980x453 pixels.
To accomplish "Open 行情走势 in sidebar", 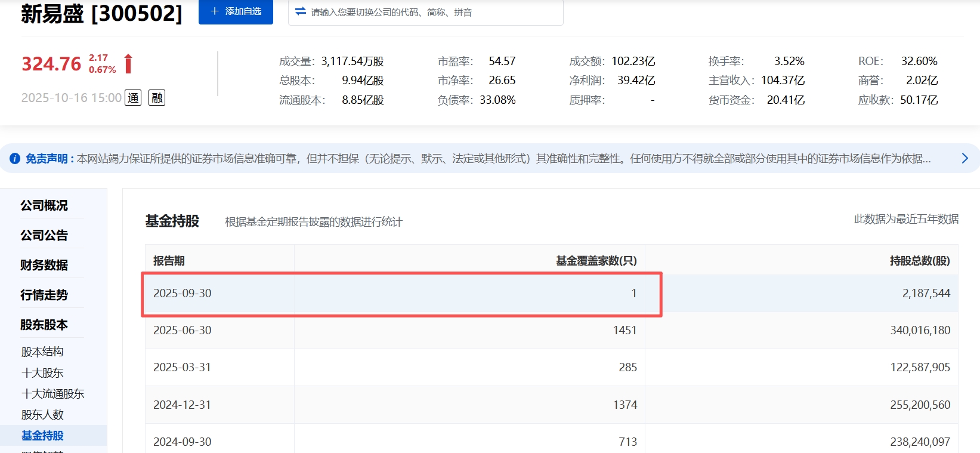I will [44, 295].
